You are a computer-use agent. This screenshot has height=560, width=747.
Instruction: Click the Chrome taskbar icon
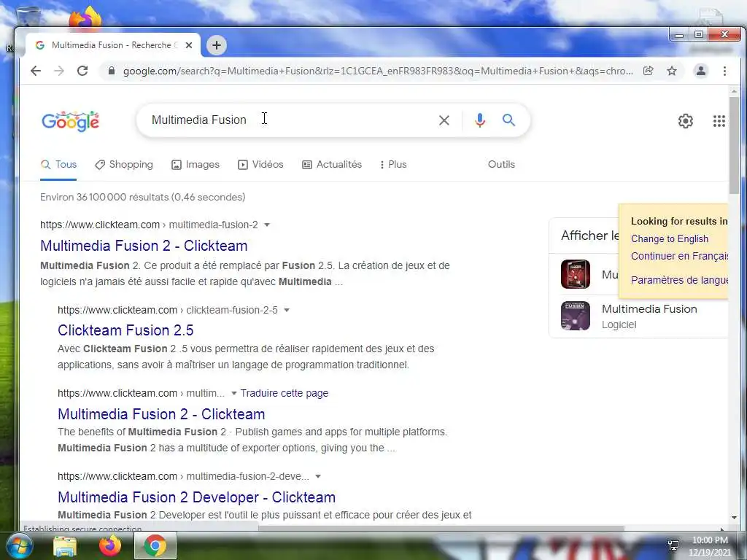pos(155,545)
